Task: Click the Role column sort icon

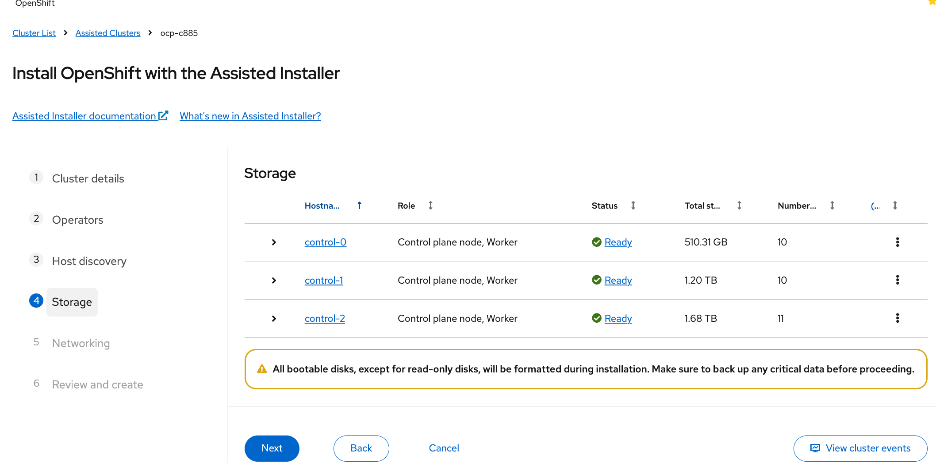Action: [430, 205]
